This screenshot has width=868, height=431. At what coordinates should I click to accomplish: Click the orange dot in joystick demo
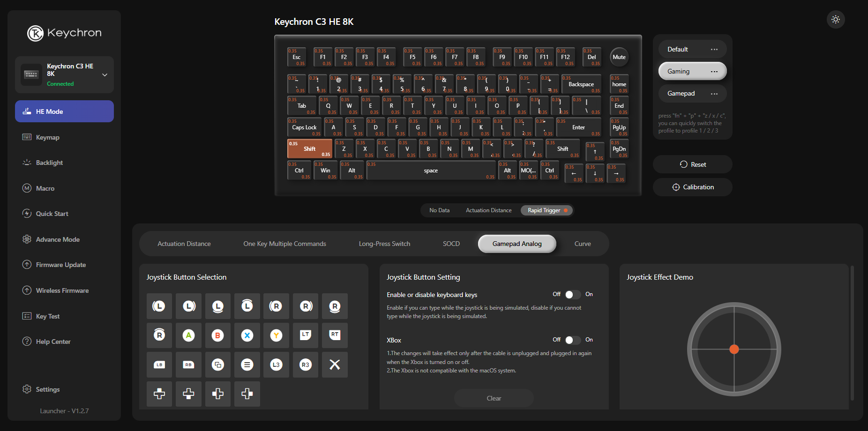point(734,349)
